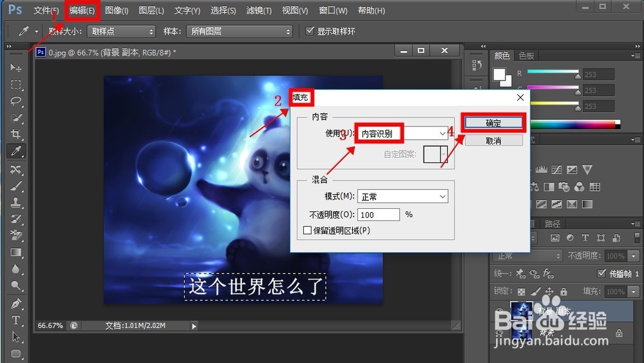The image size is (644, 363).
Task: Add a Curves adjustment
Action: [x=556, y=170]
